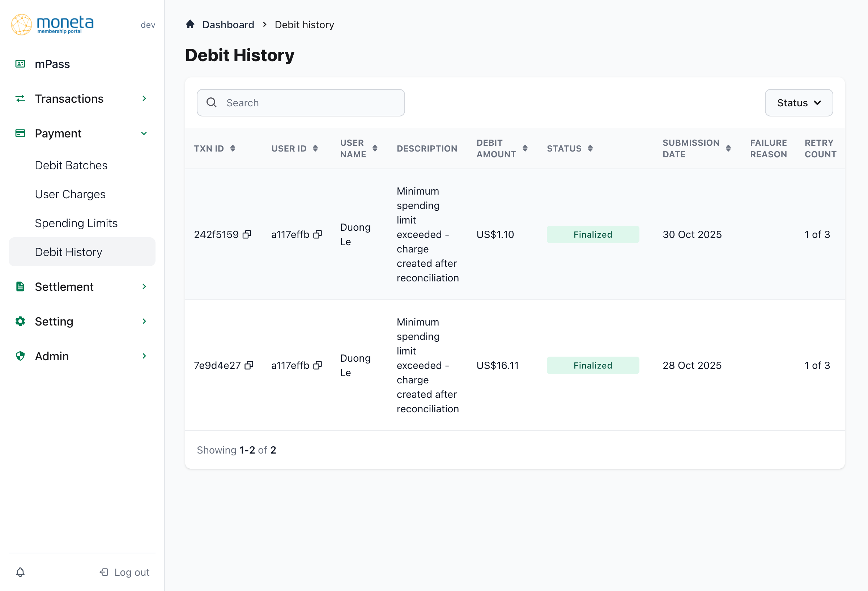Image resolution: width=868 pixels, height=591 pixels.
Task: Click the Dashboard breadcrumb link
Action: click(x=228, y=24)
